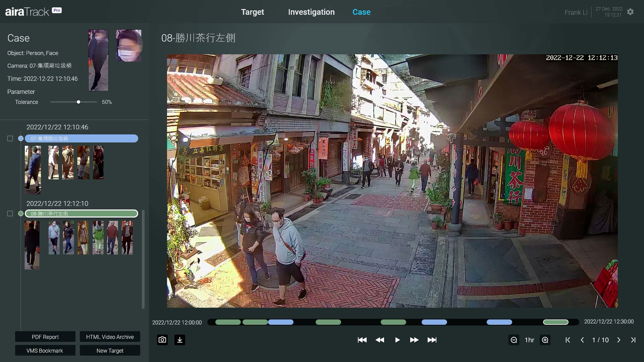Screen dimensions: 644x362
Task: Zoom in the timeline range
Action: 545,340
